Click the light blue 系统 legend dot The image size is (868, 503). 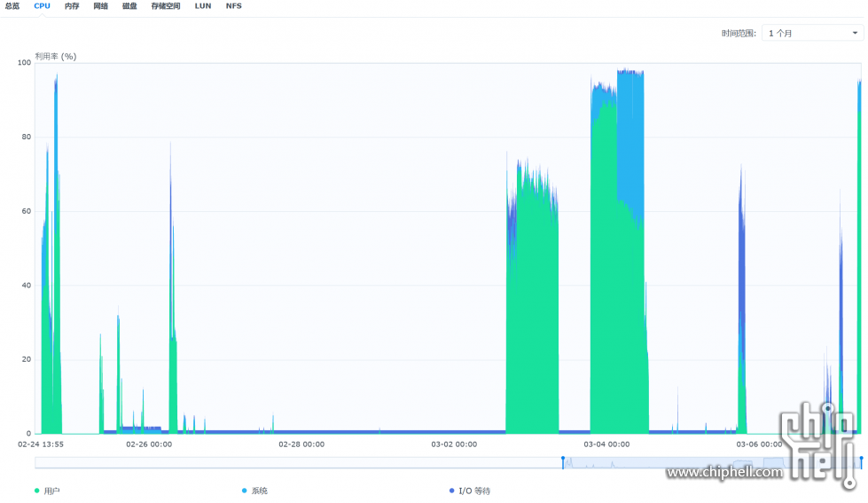(x=244, y=491)
